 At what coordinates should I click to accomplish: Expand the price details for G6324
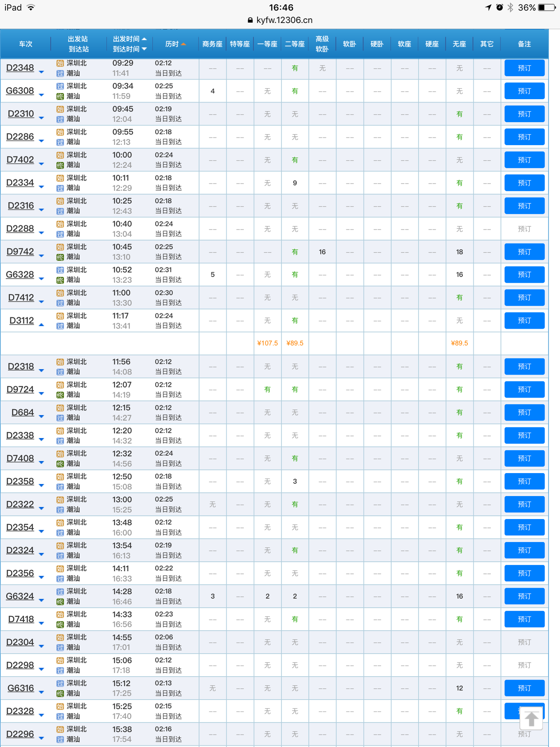point(42,601)
